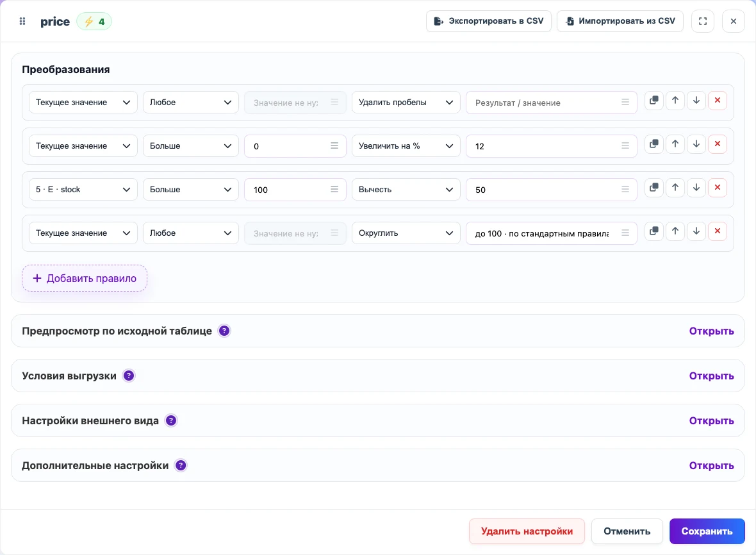The image size is (756, 555).
Task: Click list icon in Результат / значение field
Action: 625,103
